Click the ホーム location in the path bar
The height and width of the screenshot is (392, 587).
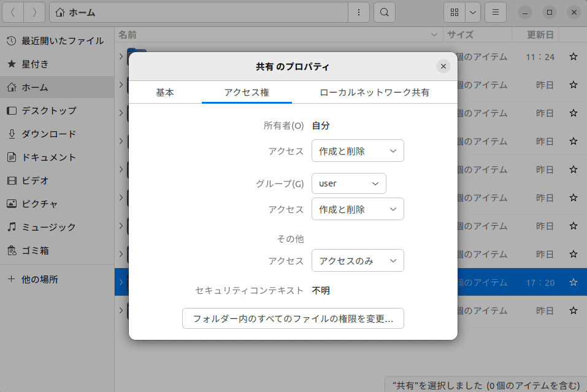[75, 12]
